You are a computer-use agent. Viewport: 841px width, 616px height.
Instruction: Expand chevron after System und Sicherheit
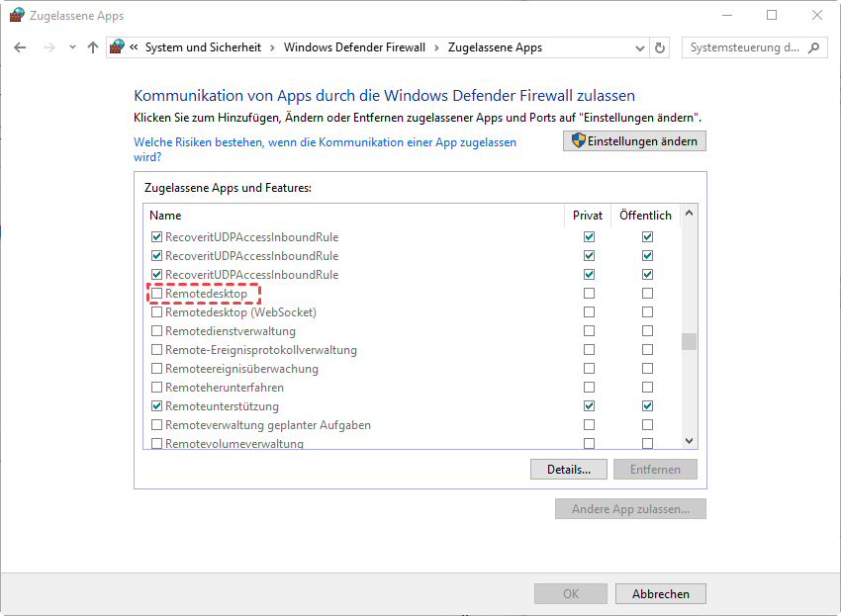[272, 47]
